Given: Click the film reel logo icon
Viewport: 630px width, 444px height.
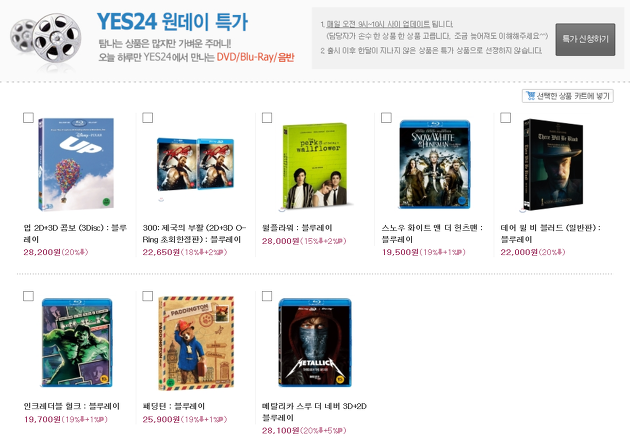Looking at the screenshot, I should 45,37.
